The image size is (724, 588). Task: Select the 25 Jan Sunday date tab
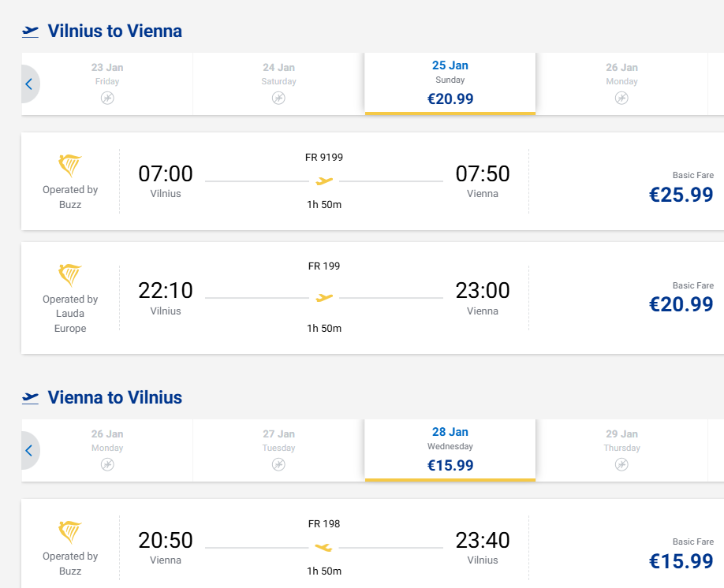(450, 83)
